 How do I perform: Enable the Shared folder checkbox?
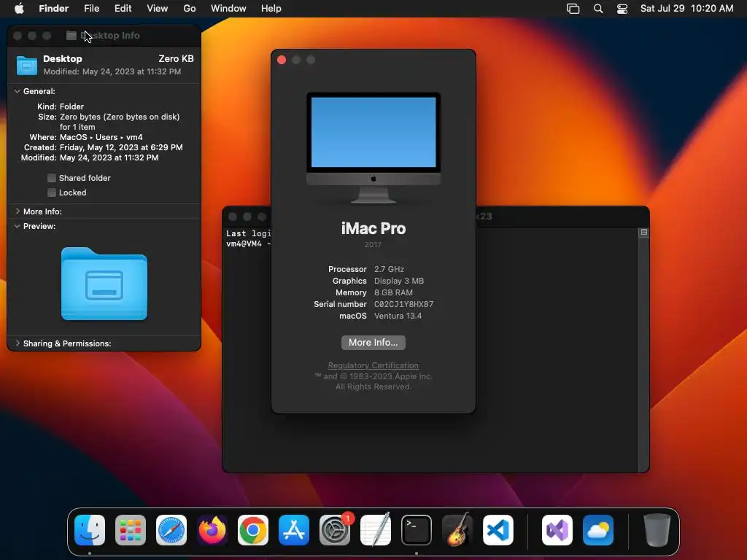click(52, 178)
